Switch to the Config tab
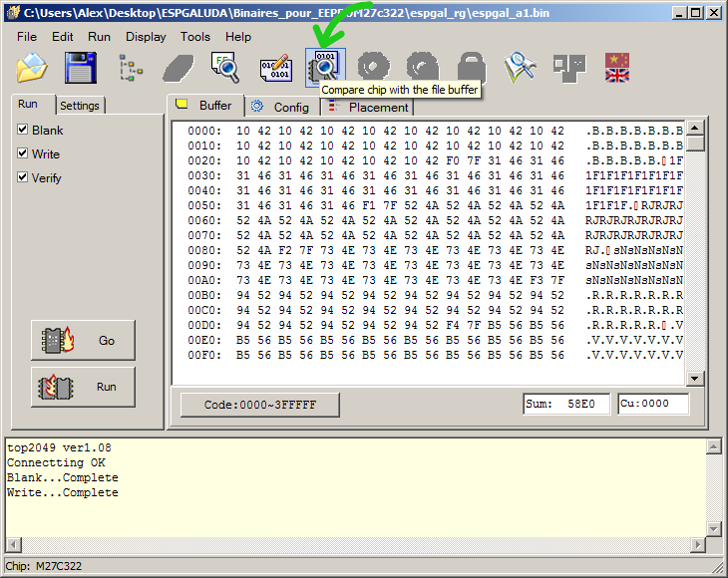The image size is (728, 578). 280,107
